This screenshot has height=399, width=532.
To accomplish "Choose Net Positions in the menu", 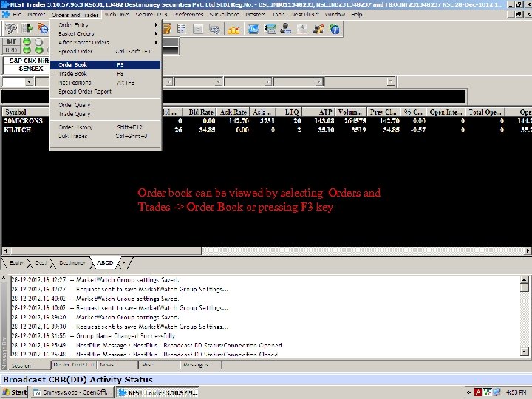I will click(106, 83).
